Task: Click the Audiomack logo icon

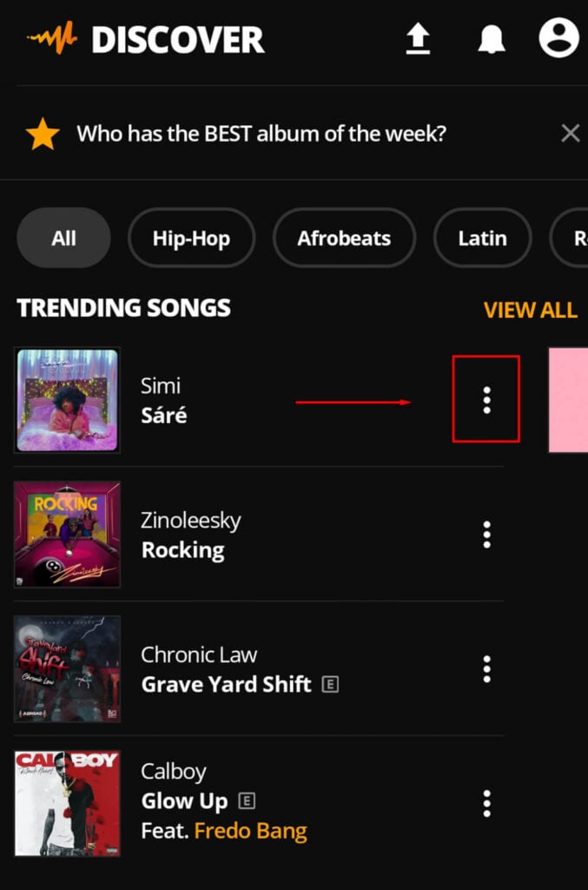Action: 52,39
